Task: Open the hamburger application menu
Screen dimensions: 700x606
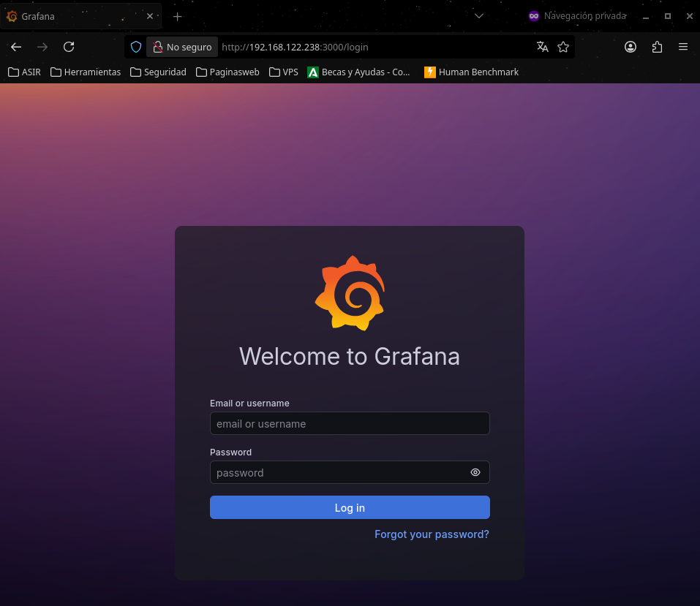Action: (683, 47)
